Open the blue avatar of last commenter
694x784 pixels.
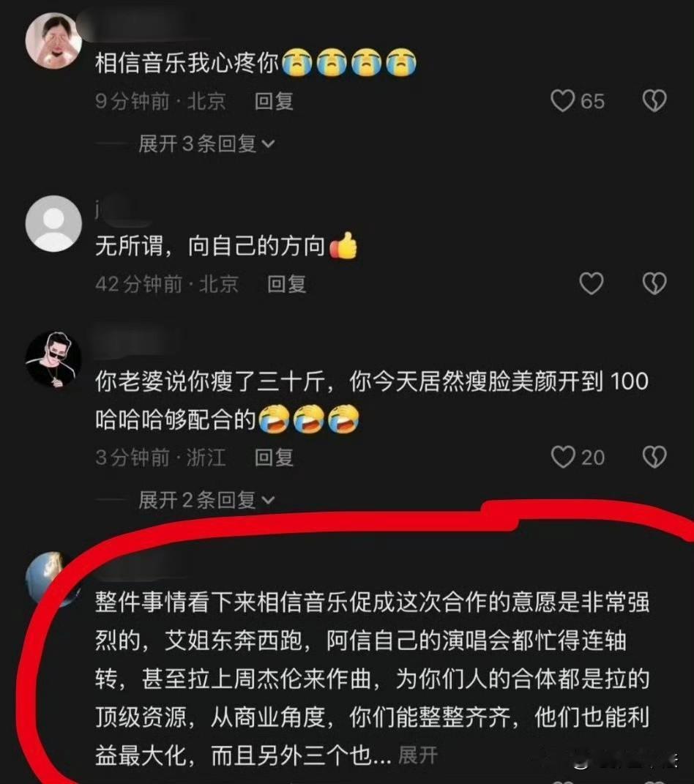tap(50, 578)
